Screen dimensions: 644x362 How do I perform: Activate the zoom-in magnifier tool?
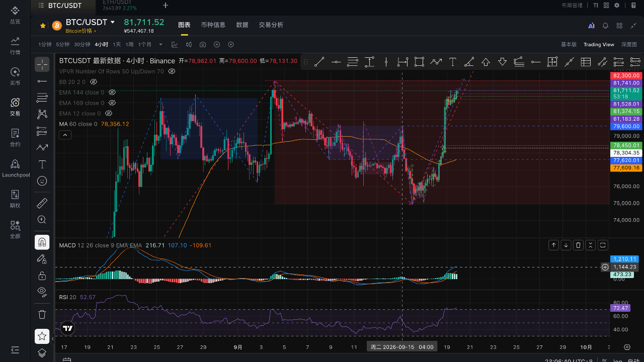(42, 220)
